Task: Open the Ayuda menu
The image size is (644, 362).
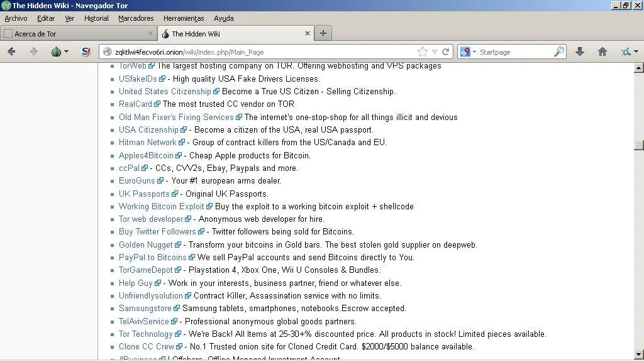Action: click(x=223, y=18)
